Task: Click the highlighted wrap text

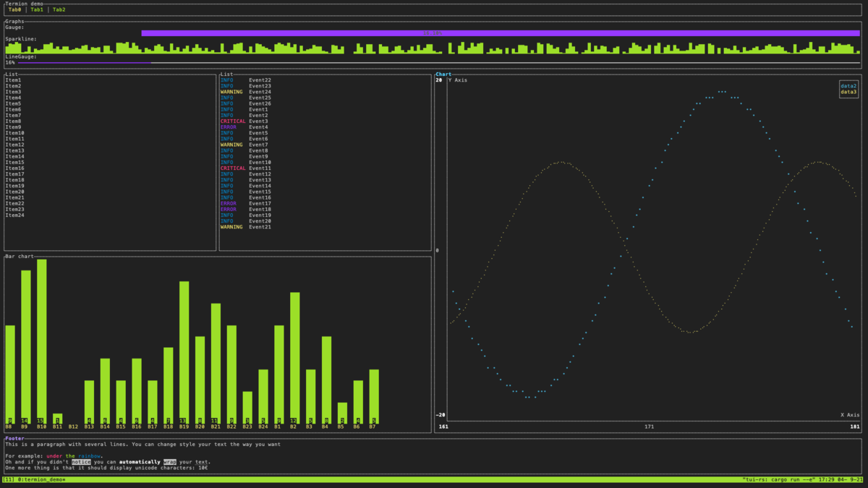Action: (x=171, y=461)
